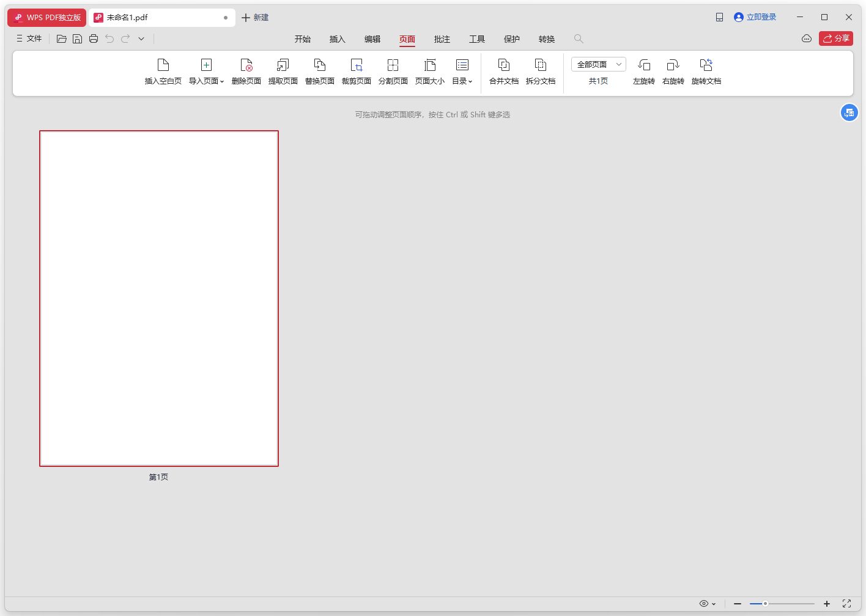This screenshot has width=866, height=616.
Task: Open the 裁剪页面 crop pages tool
Action: [x=357, y=70]
